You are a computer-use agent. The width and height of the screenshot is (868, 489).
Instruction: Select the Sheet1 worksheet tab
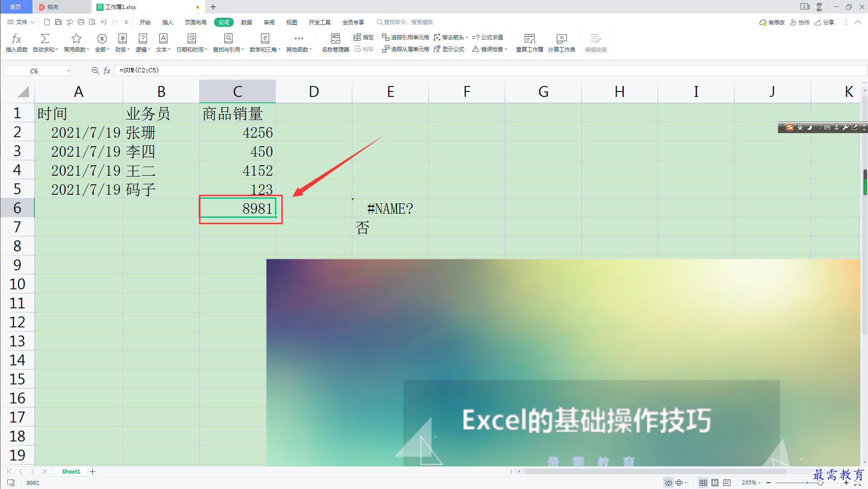point(71,471)
